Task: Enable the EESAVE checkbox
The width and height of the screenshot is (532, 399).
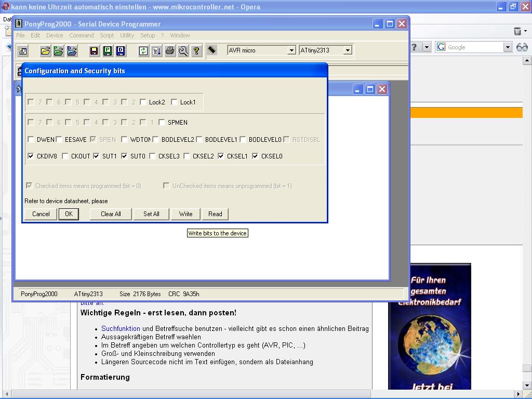Action: pos(59,139)
